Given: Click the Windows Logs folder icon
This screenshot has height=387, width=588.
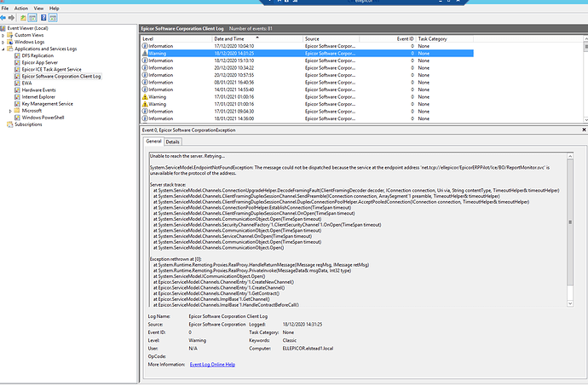Looking at the screenshot, I should click(9, 42).
